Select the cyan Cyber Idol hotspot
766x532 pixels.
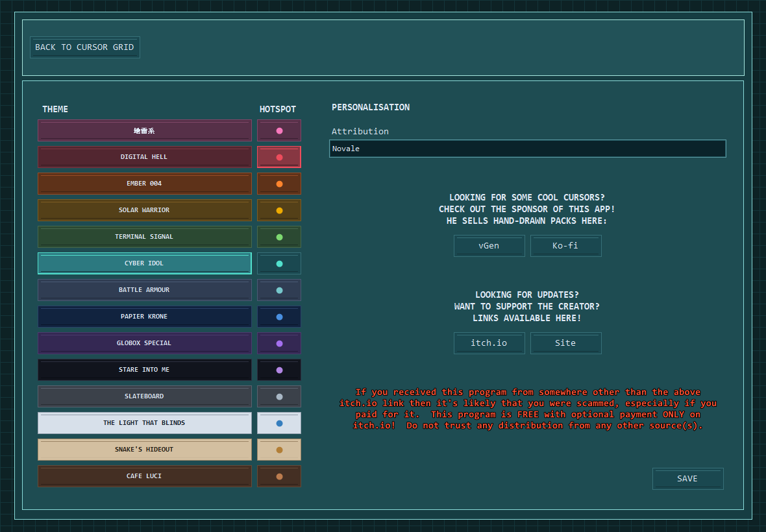[x=279, y=263]
